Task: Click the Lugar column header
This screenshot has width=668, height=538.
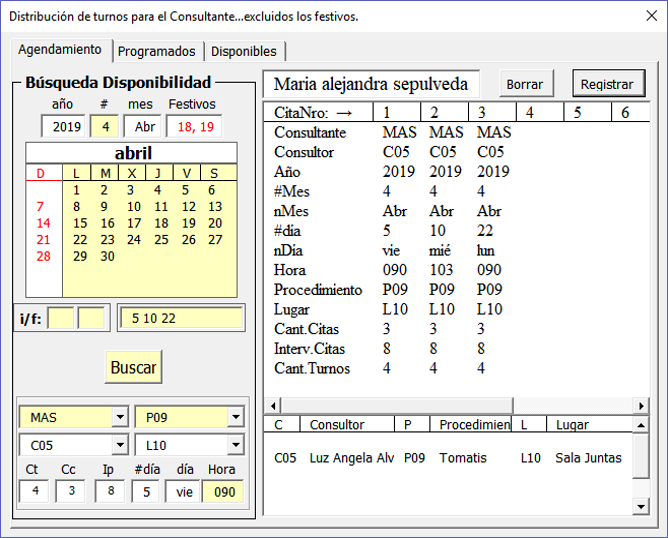Action: click(589, 425)
